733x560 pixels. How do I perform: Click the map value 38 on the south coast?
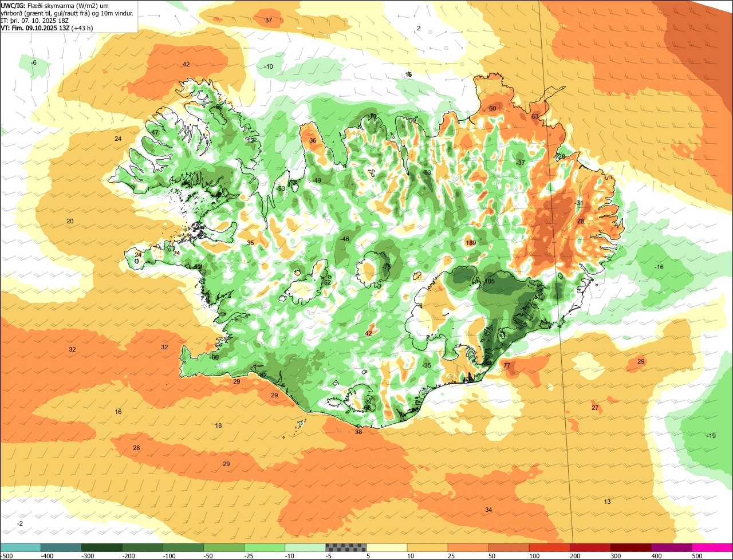point(358,432)
